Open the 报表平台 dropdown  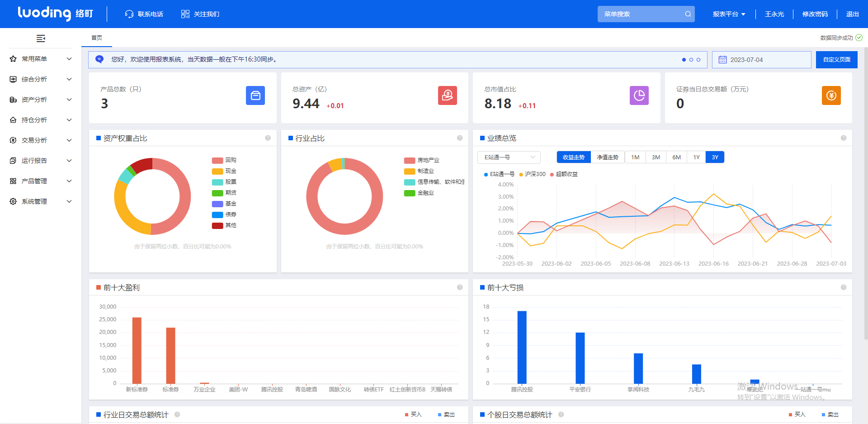coord(729,14)
